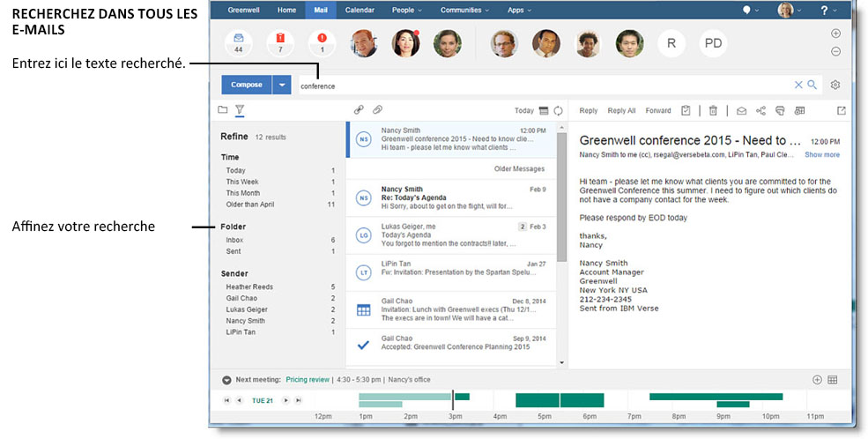The image size is (868, 439).
Task: Click the message list vertical scrollbar
Action: [562, 197]
